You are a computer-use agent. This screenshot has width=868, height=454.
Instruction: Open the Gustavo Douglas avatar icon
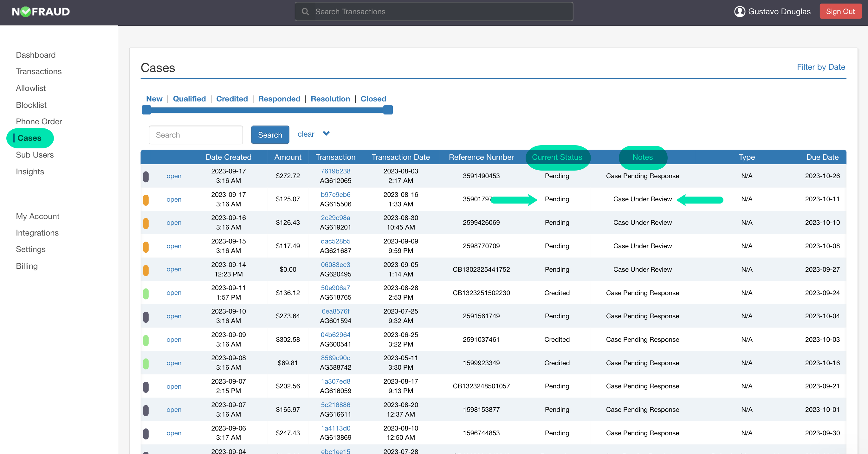click(740, 11)
